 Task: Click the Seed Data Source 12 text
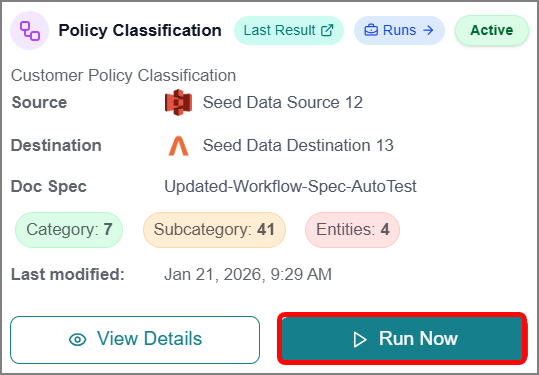tap(283, 102)
